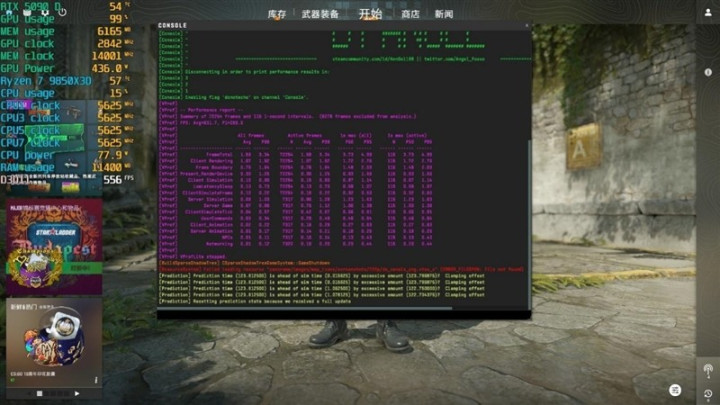Click the inventory box icon in top-left bar

click(27, 12)
